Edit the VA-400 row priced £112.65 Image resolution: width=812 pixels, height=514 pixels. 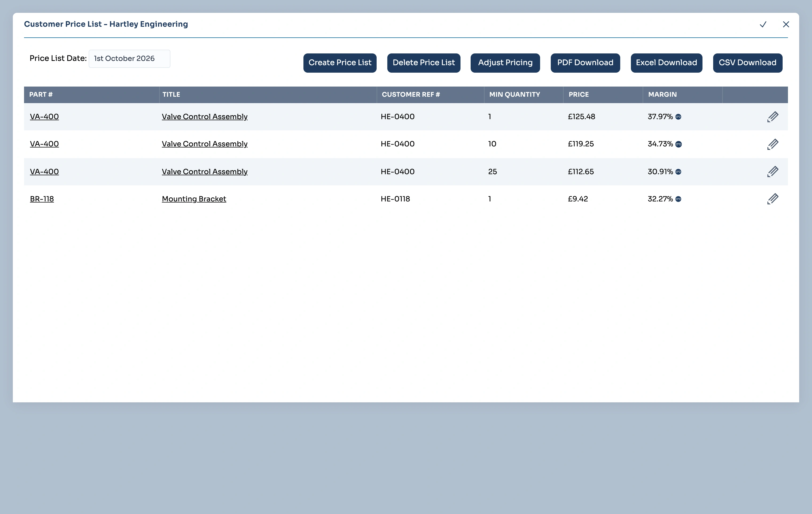click(772, 172)
